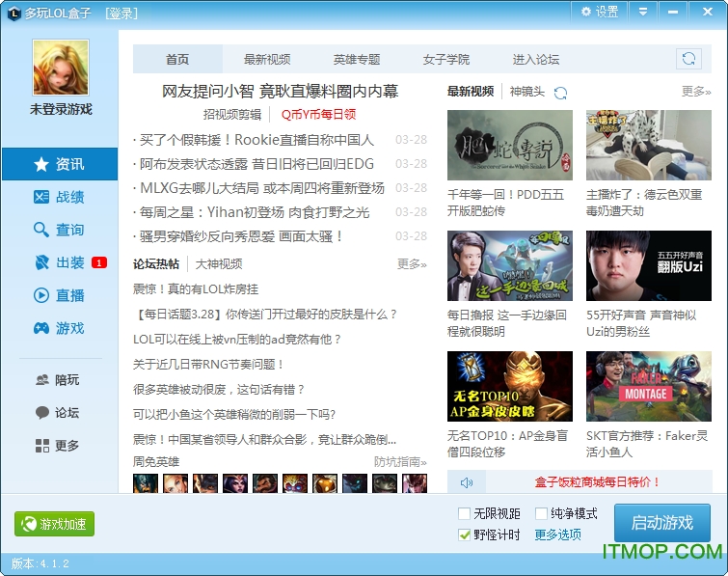Enable the 无限视距 checkbox
The image size is (728, 576).
click(x=465, y=514)
